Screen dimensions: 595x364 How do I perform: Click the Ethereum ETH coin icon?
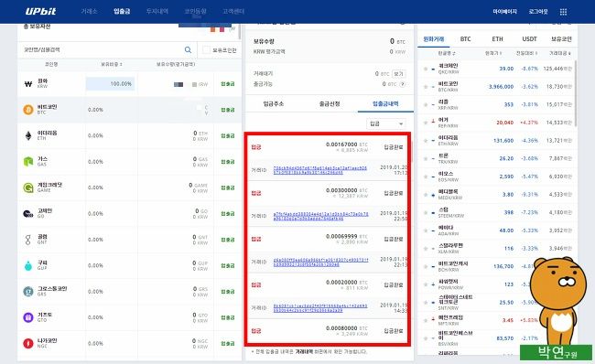[x=28, y=135]
